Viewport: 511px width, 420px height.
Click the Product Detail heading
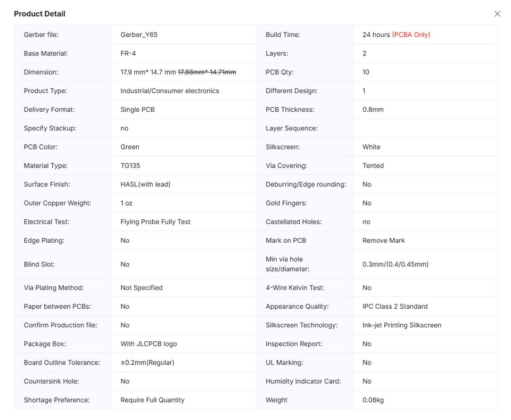click(39, 14)
